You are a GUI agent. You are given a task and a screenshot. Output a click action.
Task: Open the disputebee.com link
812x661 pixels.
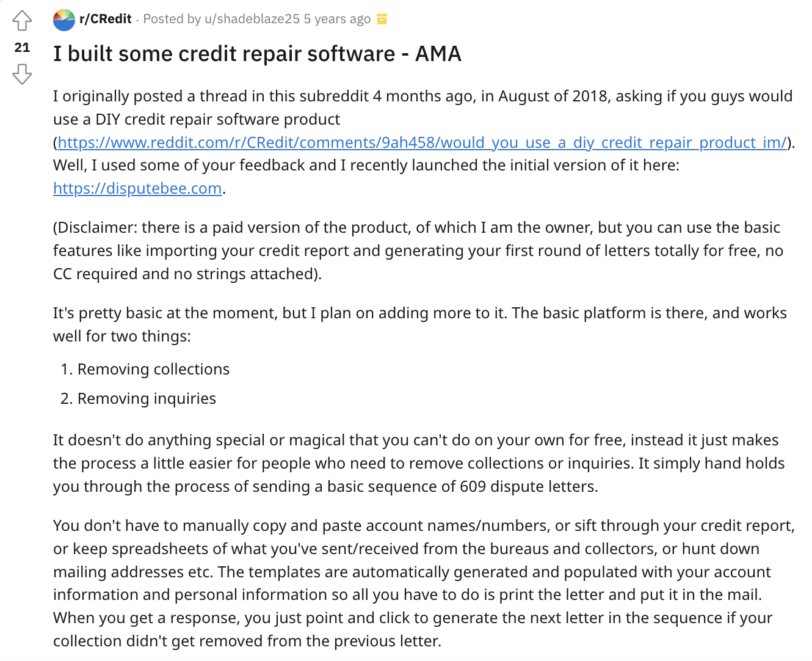(x=137, y=188)
